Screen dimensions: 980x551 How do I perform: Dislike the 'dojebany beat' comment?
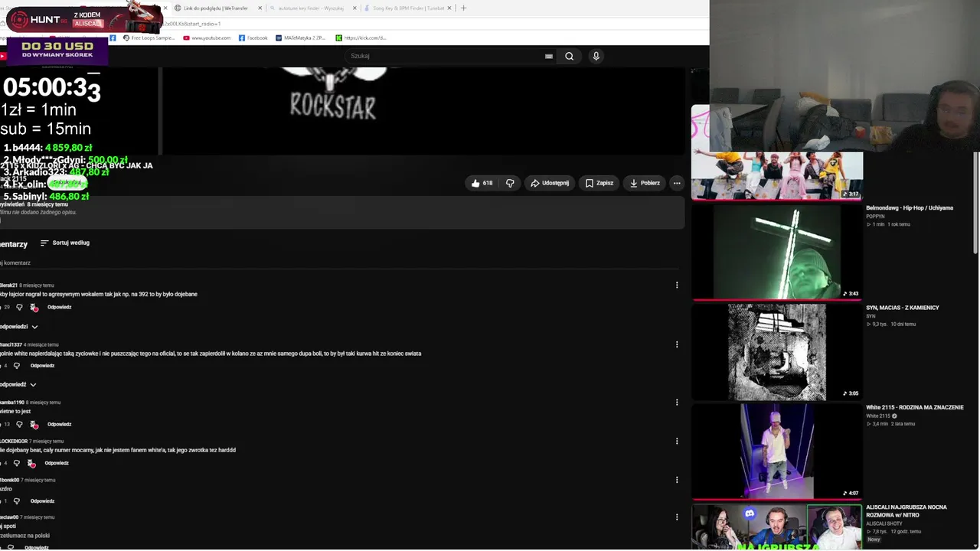[x=16, y=464]
